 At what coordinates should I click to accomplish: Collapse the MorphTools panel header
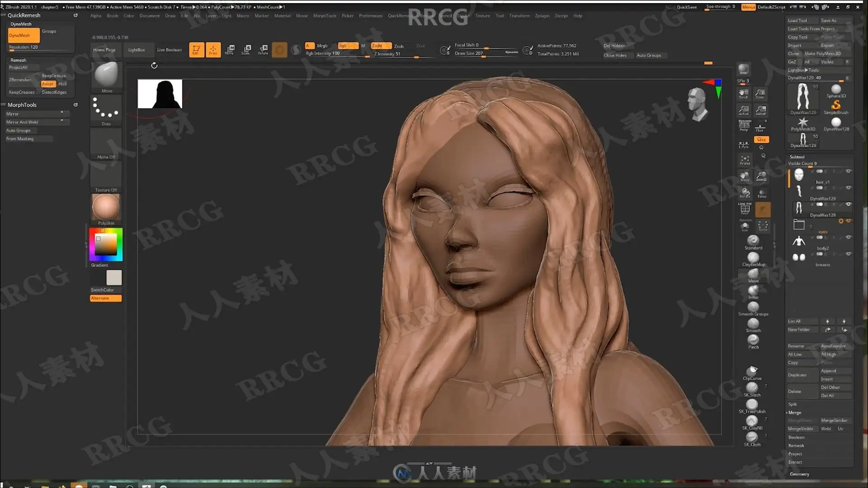tap(22, 105)
